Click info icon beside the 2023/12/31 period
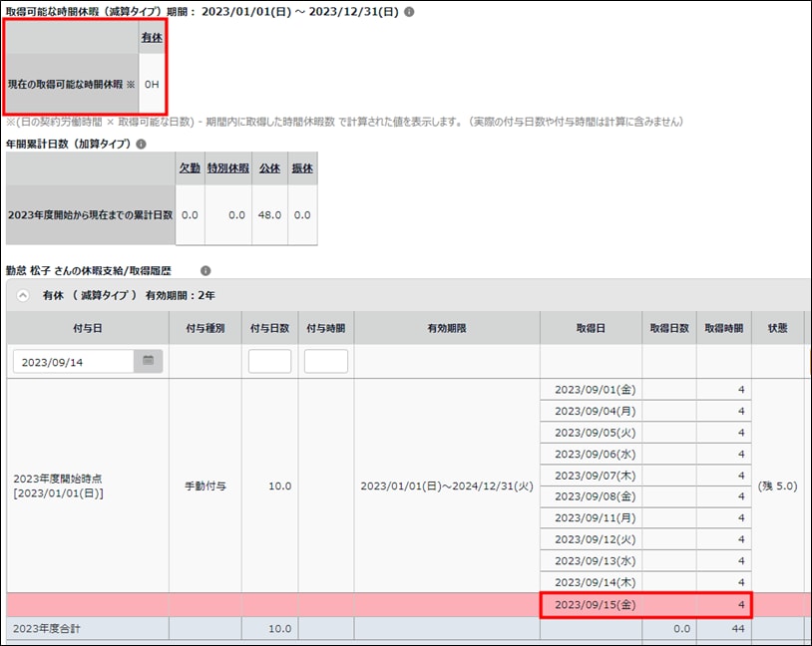The image size is (812, 646). point(409,13)
